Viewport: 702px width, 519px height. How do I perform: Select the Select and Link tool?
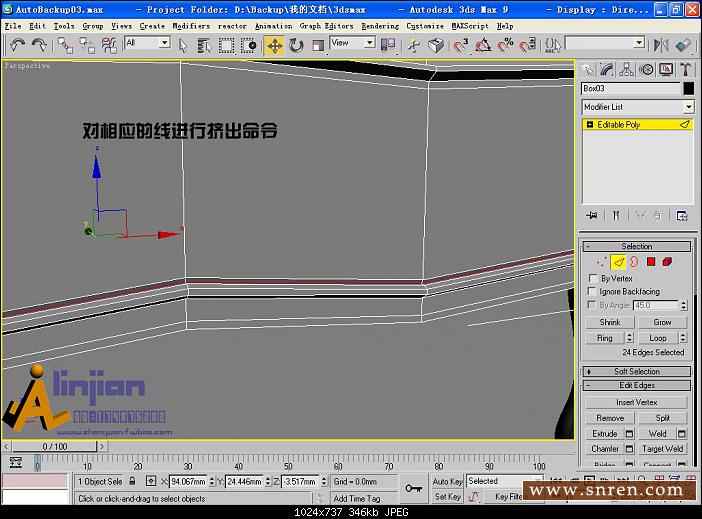65,45
